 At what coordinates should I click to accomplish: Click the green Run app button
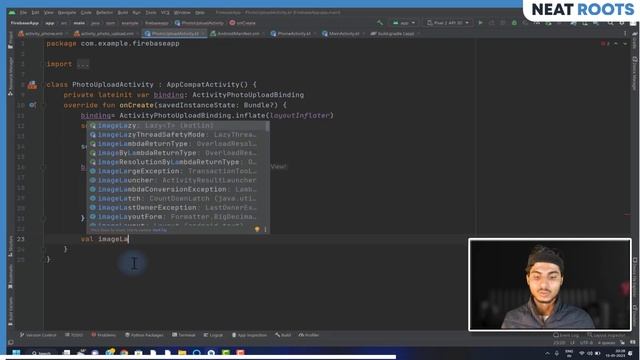480,23
